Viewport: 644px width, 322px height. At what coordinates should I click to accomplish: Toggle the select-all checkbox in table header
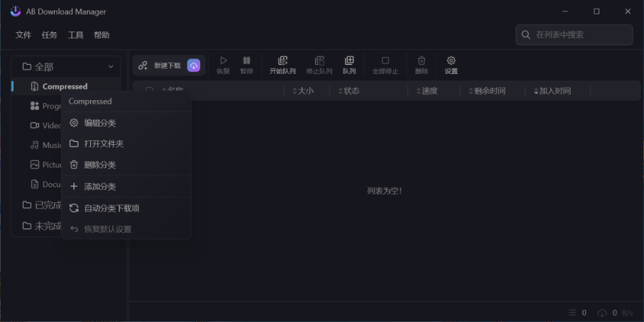(x=150, y=91)
